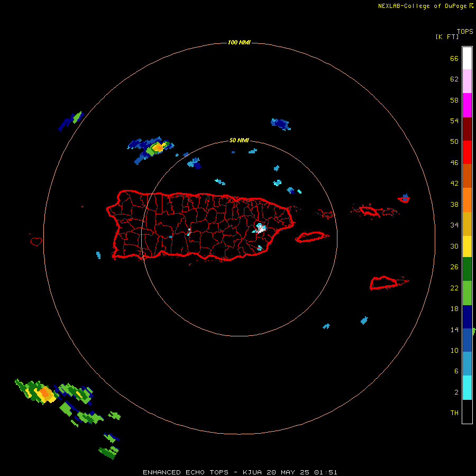Click the legend value "14"
This screenshot has width=476, height=476.
454,329
